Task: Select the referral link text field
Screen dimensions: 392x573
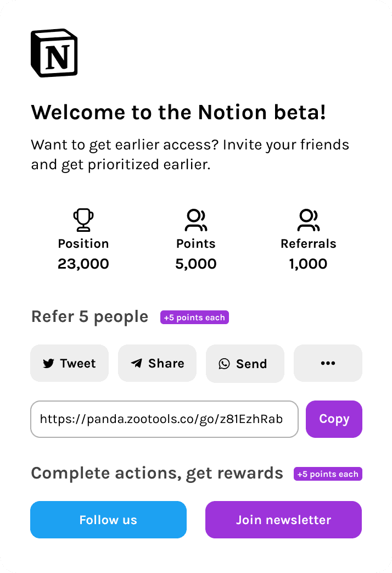Action: coord(165,419)
